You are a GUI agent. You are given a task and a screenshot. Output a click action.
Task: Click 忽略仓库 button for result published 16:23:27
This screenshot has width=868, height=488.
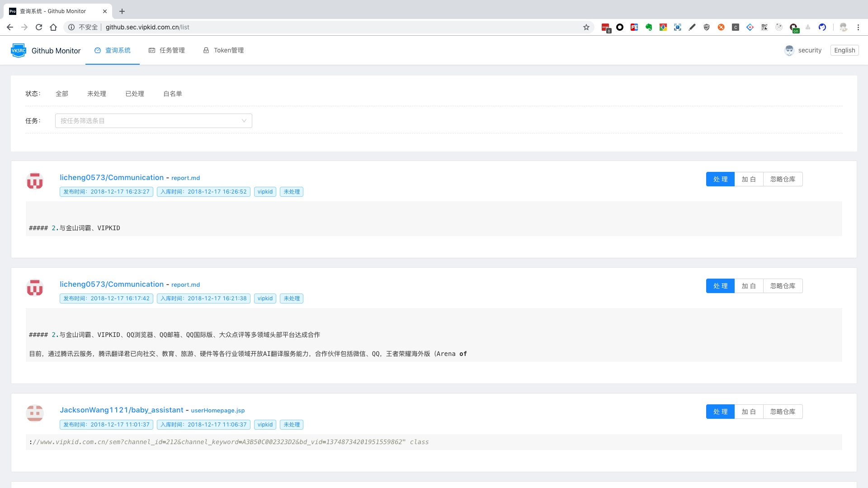[783, 179]
